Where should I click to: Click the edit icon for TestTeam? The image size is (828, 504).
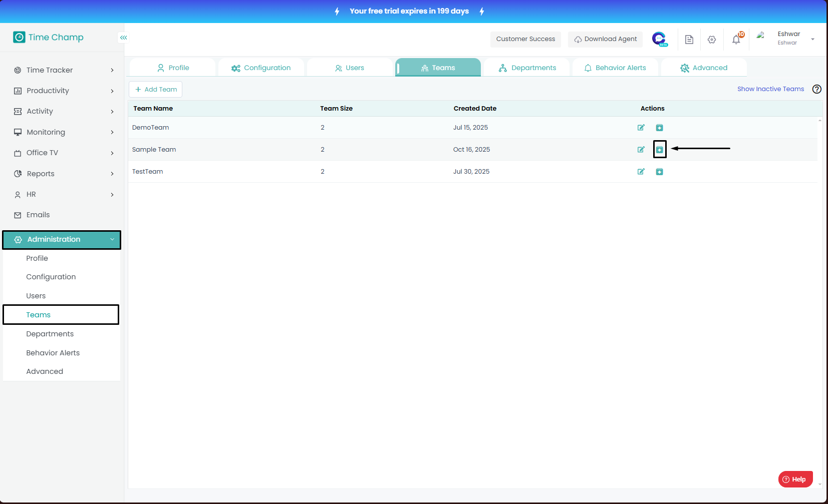click(x=641, y=172)
